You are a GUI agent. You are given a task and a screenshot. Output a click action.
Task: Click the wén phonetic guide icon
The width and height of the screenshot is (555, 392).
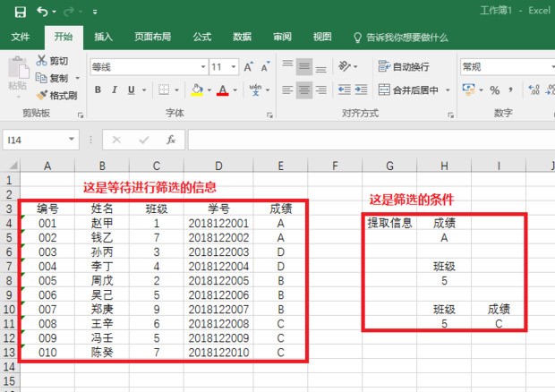[x=255, y=89]
